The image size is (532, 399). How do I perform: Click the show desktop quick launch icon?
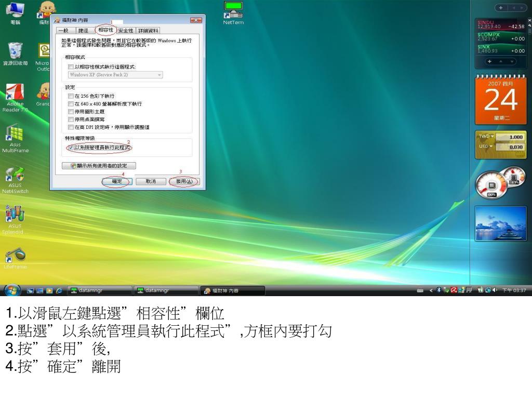click(30, 291)
